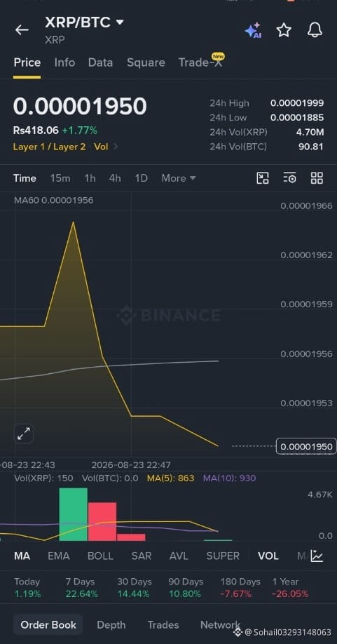Select the 15m chart interval
Screen dimensions: 337x644
[x=60, y=178]
